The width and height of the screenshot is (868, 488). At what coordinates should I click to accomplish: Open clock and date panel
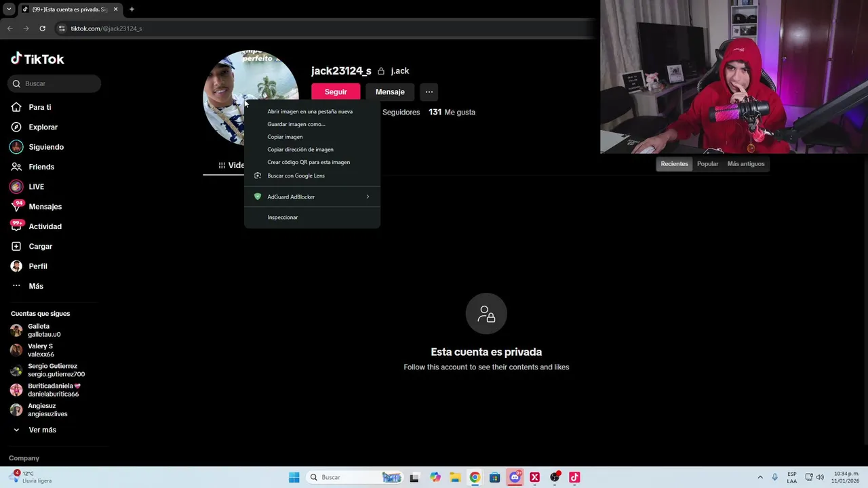pyautogui.click(x=846, y=477)
